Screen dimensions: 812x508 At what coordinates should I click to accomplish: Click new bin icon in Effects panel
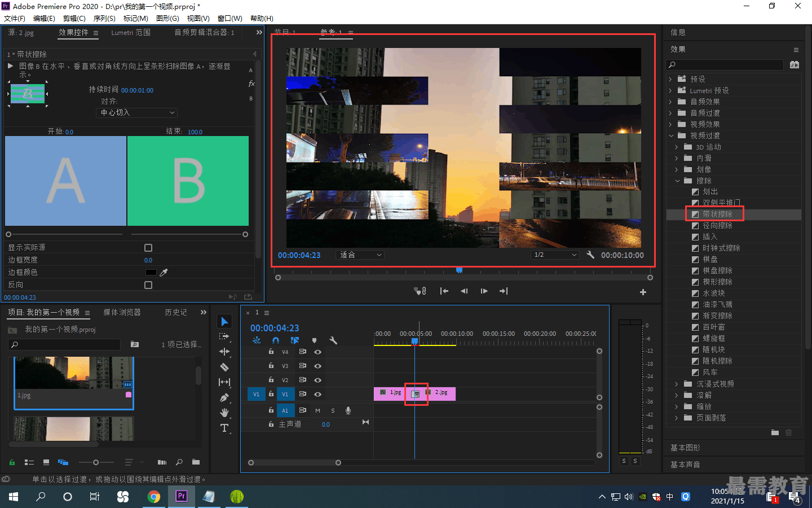pyautogui.click(x=775, y=432)
